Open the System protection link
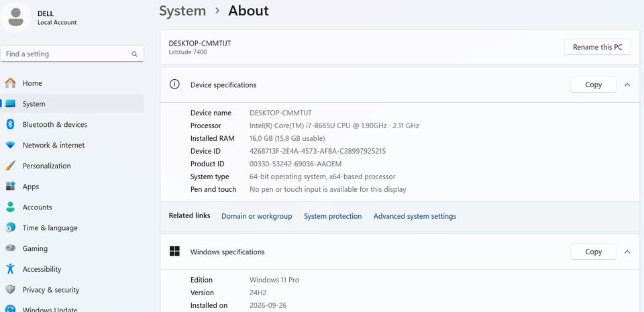The width and height of the screenshot is (644, 312). pos(333,216)
